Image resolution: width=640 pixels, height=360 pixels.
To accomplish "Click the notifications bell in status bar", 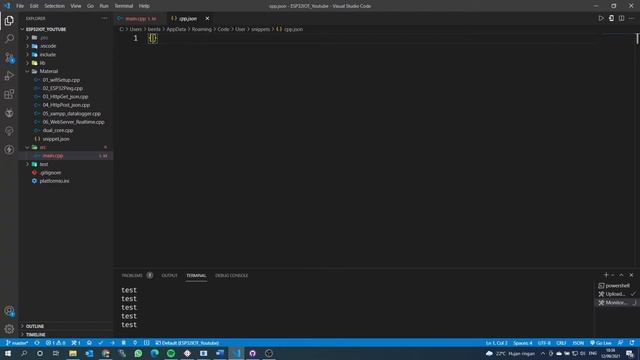I will click(632, 343).
